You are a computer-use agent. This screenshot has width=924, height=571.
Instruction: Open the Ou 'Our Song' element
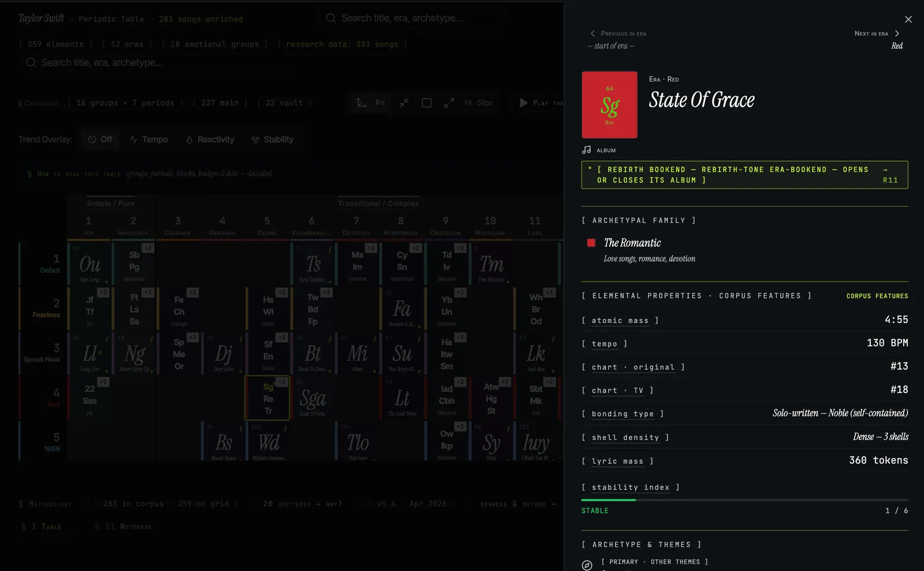point(90,264)
